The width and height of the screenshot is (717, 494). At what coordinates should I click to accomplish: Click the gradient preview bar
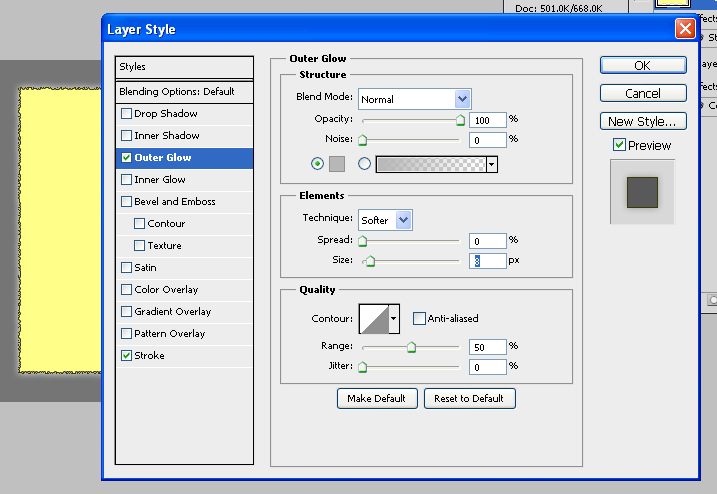point(430,164)
